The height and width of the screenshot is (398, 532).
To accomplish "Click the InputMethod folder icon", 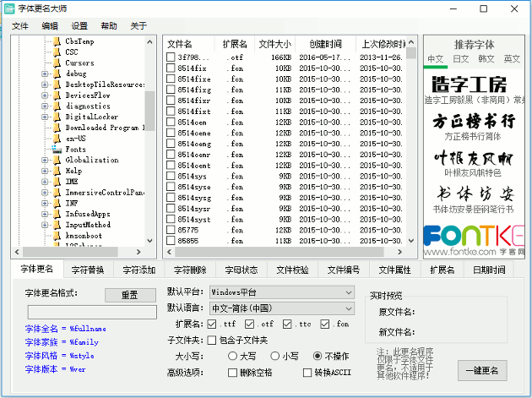I will pyautogui.click(x=57, y=225).
